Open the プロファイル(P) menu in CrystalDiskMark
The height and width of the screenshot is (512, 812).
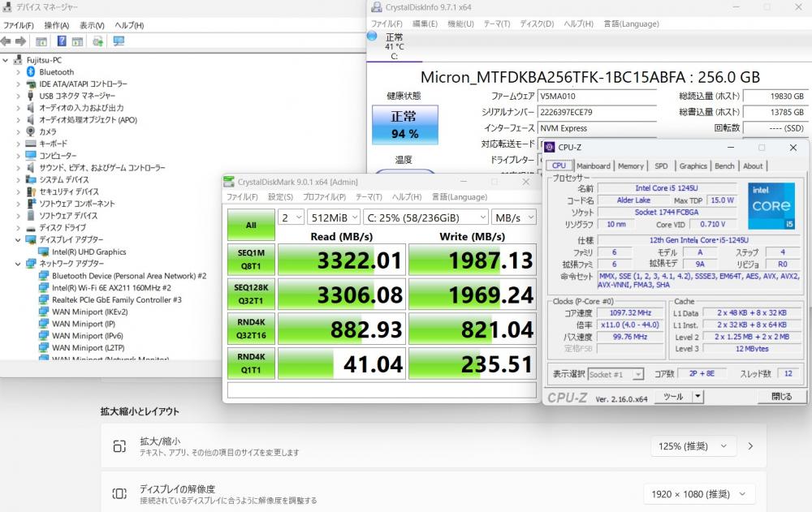coord(324,197)
